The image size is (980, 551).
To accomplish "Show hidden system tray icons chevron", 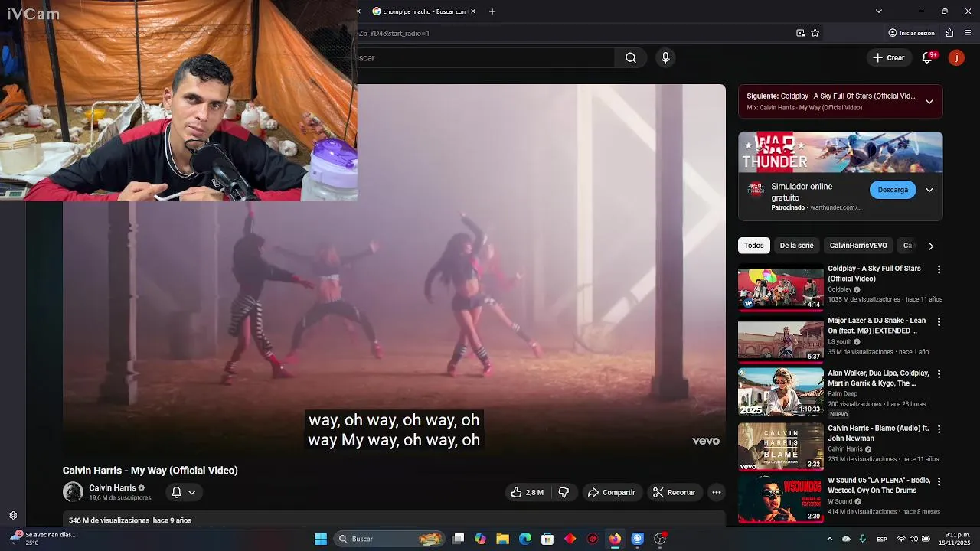I will (x=829, y=539).
